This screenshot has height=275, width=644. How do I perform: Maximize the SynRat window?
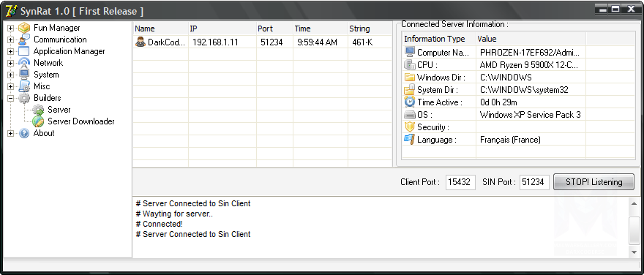(x=615, y=9)
